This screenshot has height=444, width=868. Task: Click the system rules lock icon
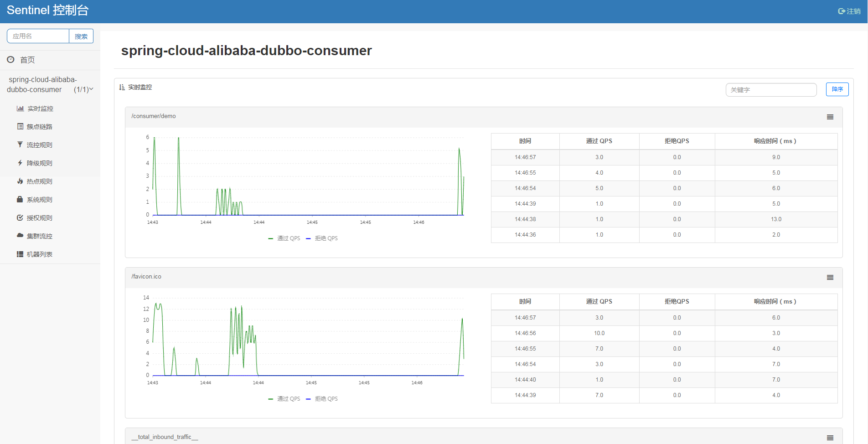(20, 199)
